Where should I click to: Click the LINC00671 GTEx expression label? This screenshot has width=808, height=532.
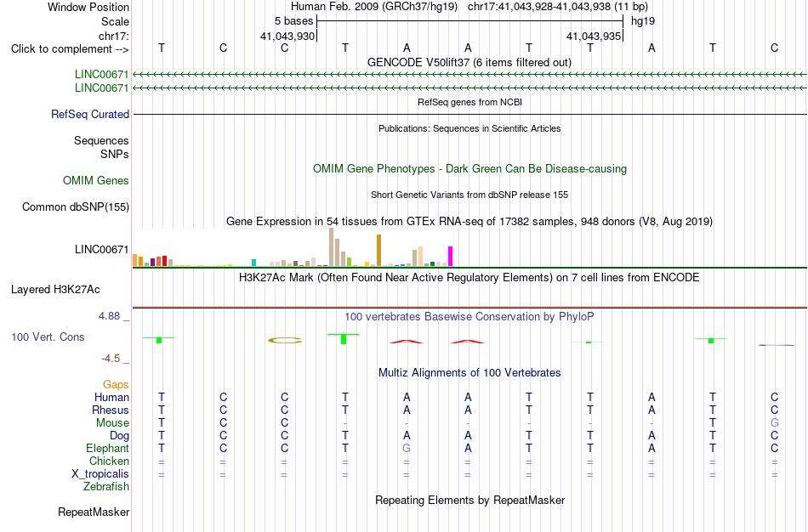pos(101,249)
